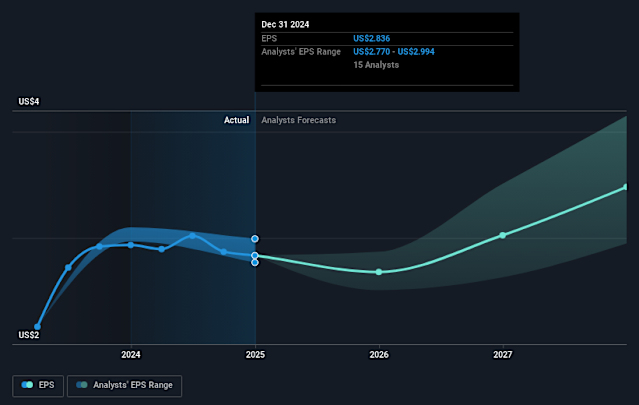Select the EPS data point above 2024 label
The width and height of the screenshot is (639, 405).
(x=130, y=244)
